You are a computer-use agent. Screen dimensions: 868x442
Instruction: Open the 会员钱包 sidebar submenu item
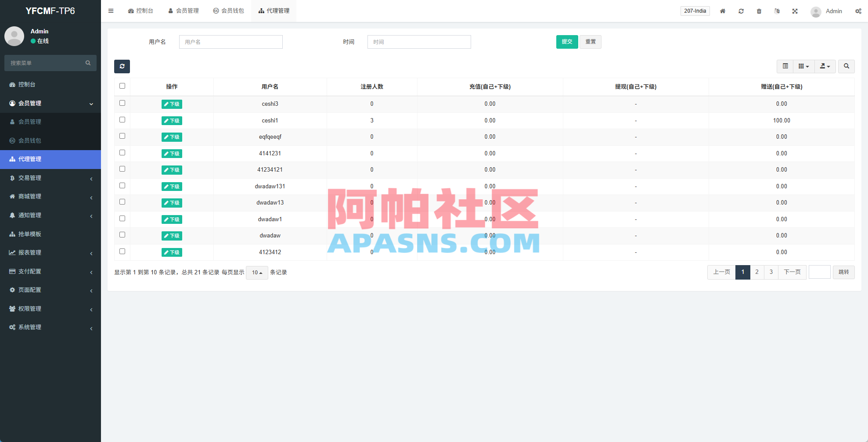point(50,140)
